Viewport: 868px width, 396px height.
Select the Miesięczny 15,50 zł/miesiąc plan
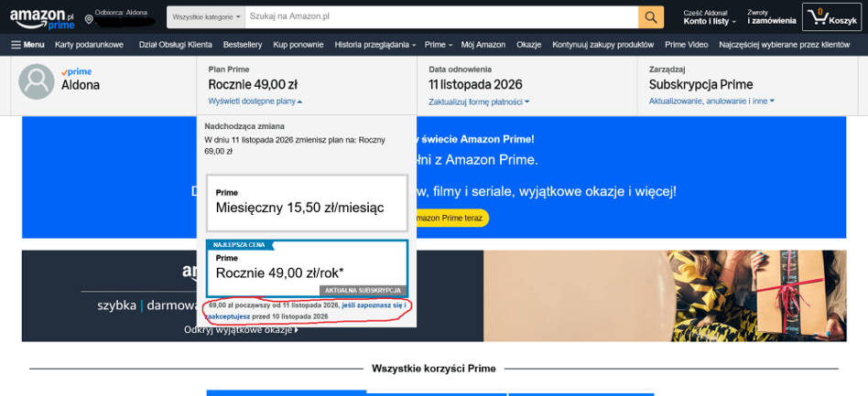click(x=307, y=202)
